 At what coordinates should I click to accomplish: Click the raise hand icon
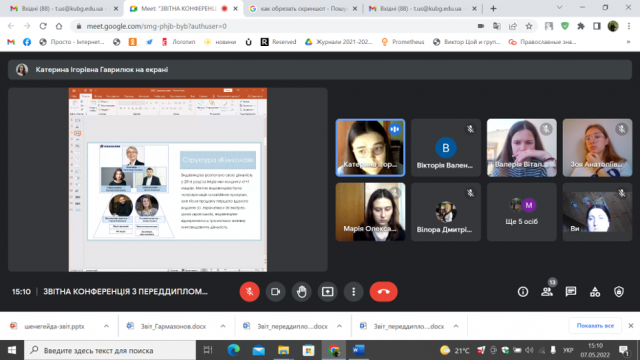pyautogui.click(x=302, y=291)
